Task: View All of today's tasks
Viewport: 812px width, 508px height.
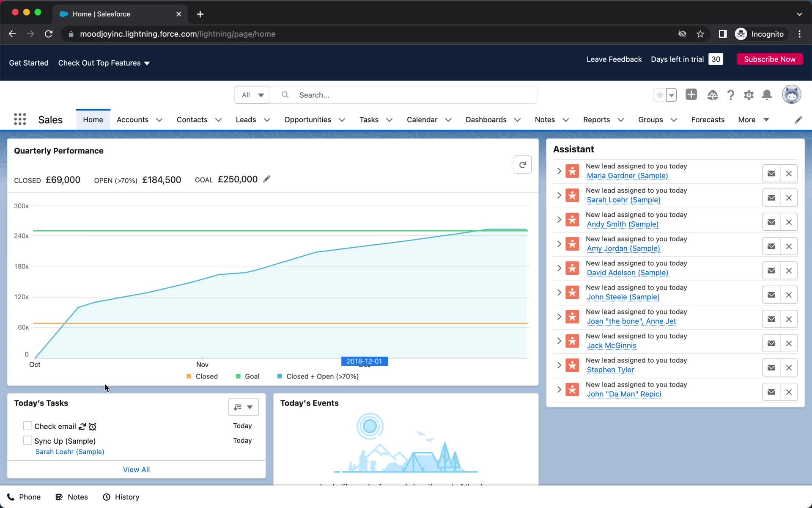Action: (x=136, y=469)
